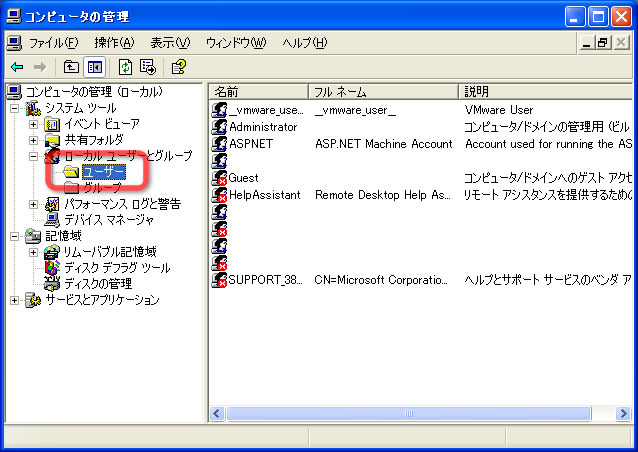Select the _vmware_user_ account icon

click(x=219, y=110)
